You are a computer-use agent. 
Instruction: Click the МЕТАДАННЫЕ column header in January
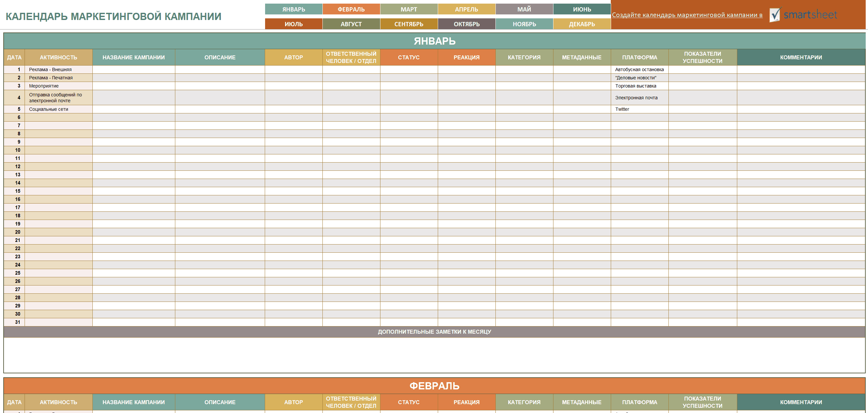click(582, 57)
